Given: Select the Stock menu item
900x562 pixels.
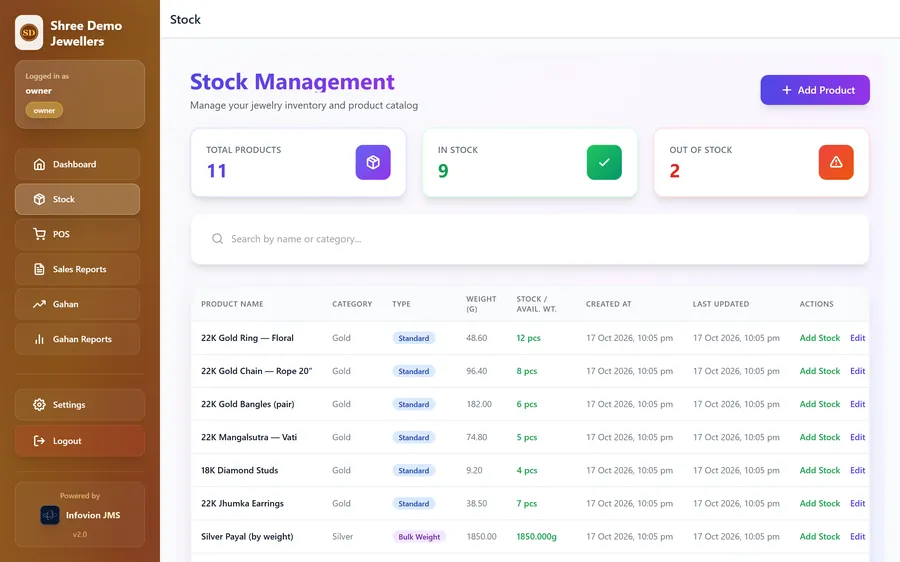Looking at the screenshot, I should tap(77, 199).
